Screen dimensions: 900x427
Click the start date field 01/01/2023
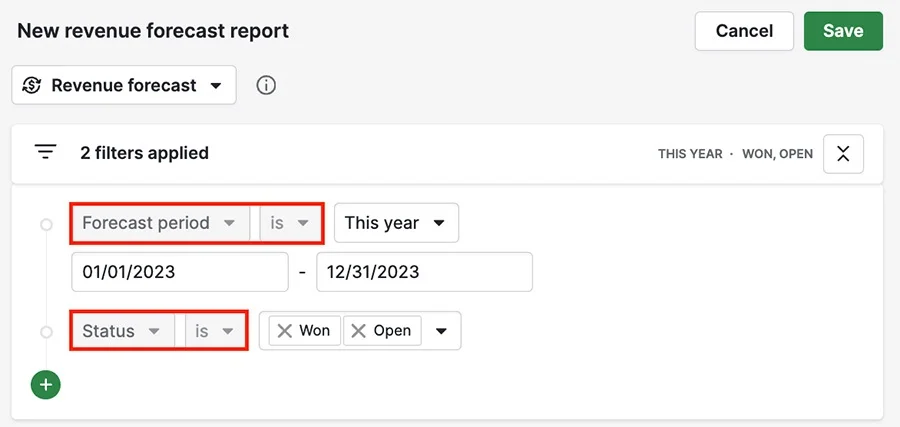point(180,272)
